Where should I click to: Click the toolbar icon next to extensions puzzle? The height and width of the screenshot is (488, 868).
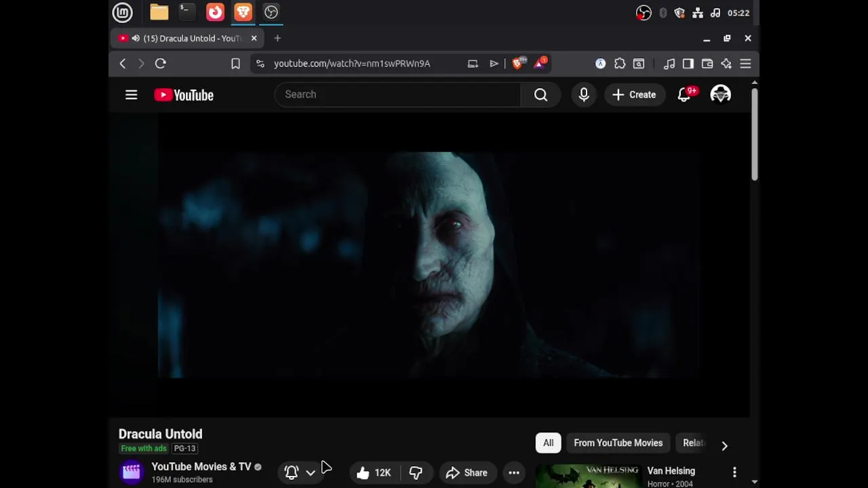coord(639,64)
